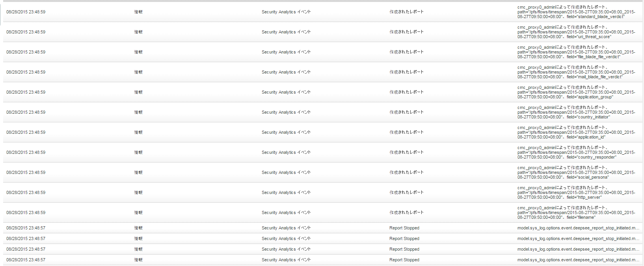Click the 情報 level in the uri_threat_score row
The height and width of the screenshot is (266, 644).
[x=138, y=32]
